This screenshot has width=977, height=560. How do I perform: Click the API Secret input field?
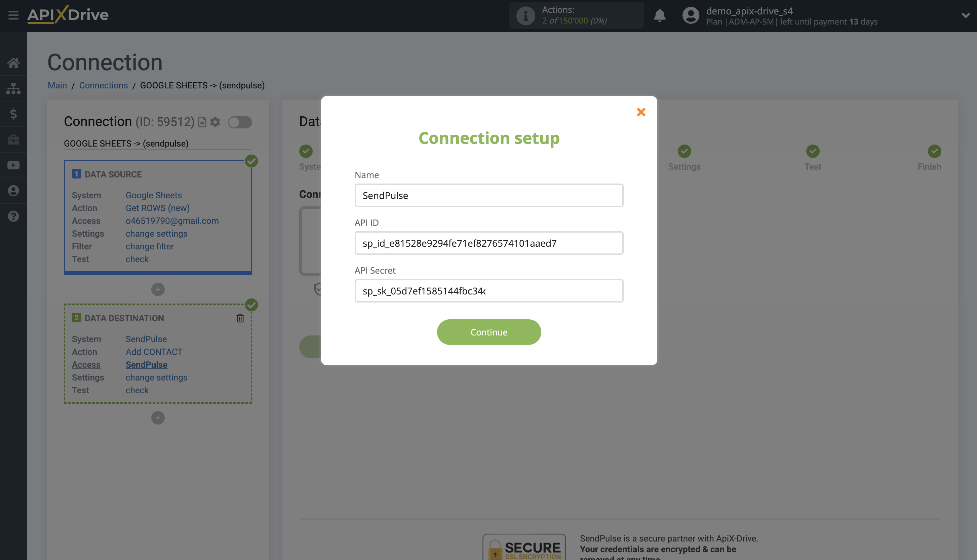pyautogui.click(x=489, y=291)
